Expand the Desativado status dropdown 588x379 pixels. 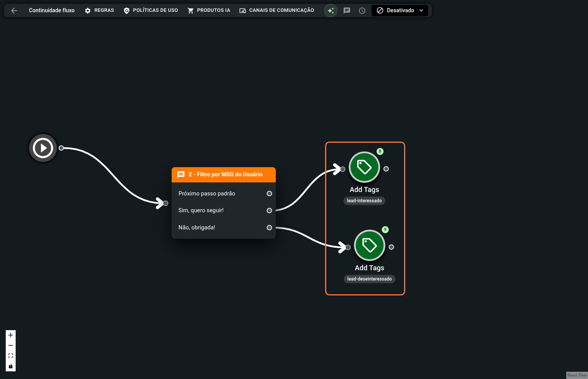(x=400, y=11)
